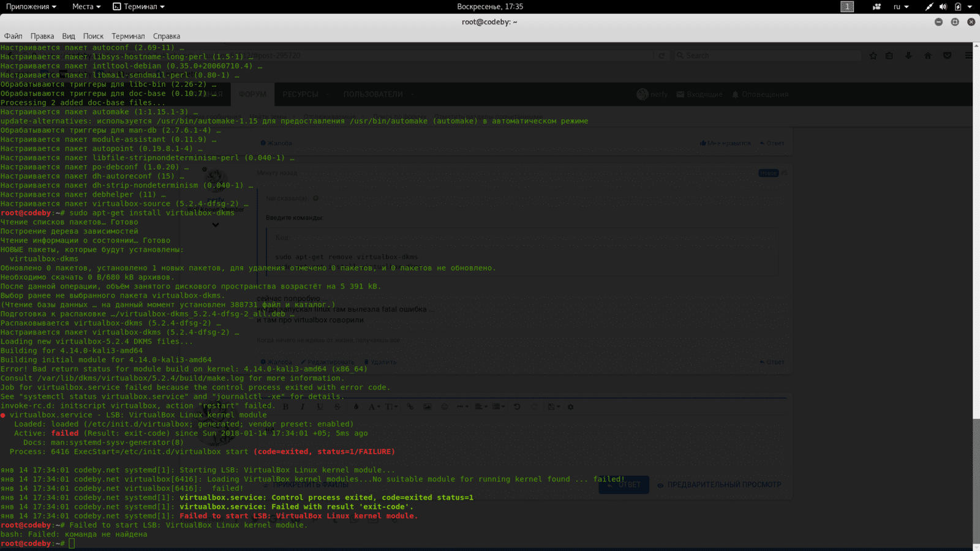Open Терминал menu in the window menu bar
980x551 pixels.
(128, 36)
